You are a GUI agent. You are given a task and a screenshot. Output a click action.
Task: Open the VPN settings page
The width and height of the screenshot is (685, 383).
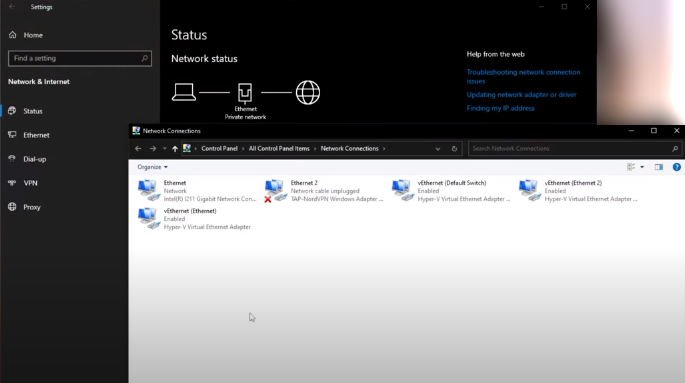30,183
